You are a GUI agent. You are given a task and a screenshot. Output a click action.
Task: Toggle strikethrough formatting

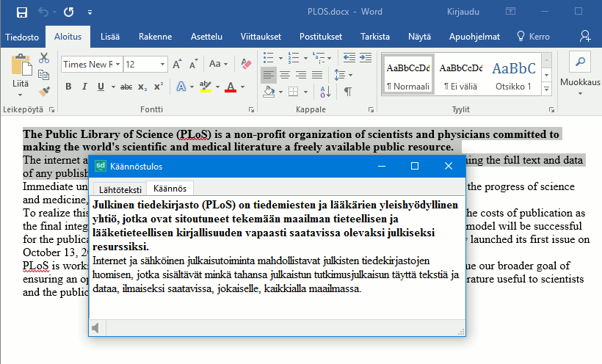pyautogui.click(x=126, y=87)
